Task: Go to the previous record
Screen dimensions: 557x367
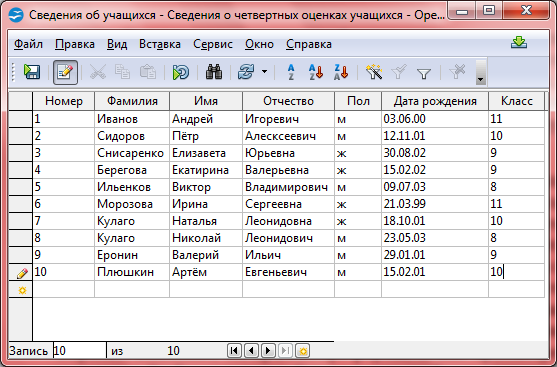Action: coord(251,351)
